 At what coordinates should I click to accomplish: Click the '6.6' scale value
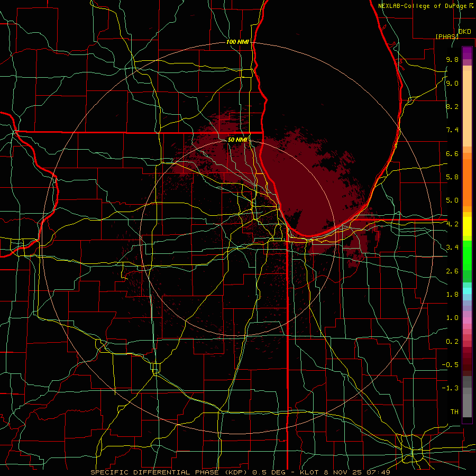(x=452, y=153)
